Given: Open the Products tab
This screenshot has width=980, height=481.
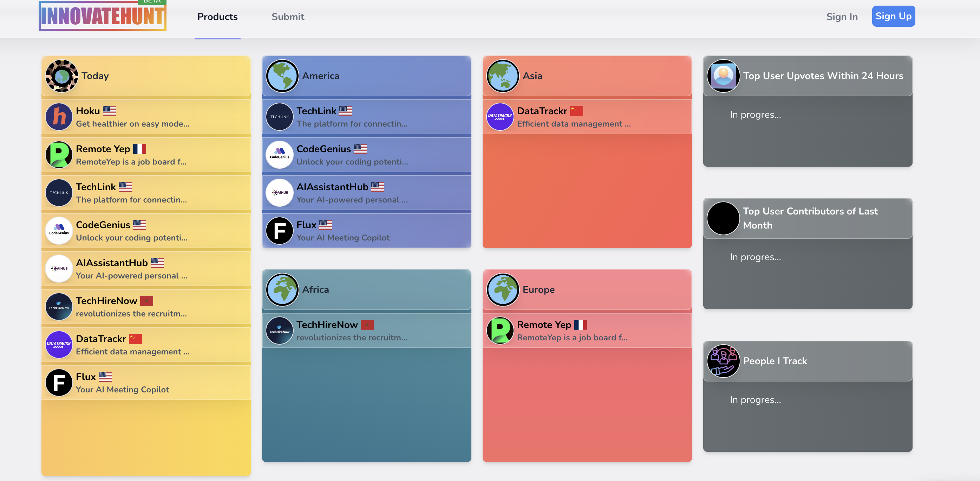Looking at the screenshot, I should click(217, 17).
